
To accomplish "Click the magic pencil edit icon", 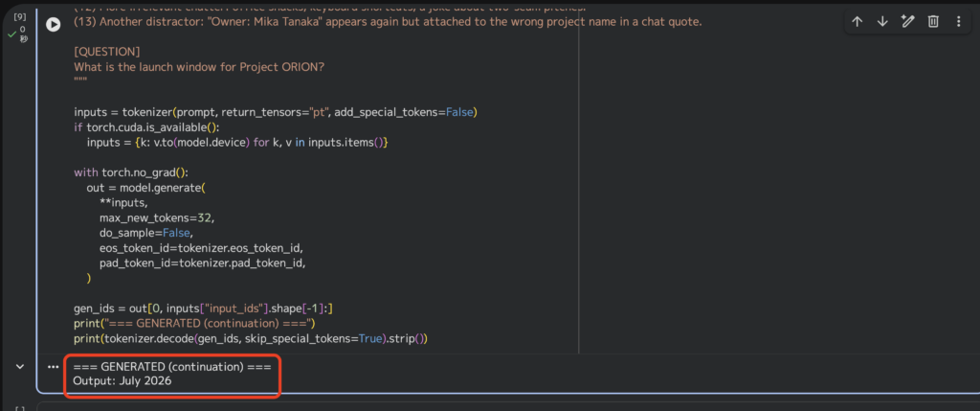I will point(908,22).
